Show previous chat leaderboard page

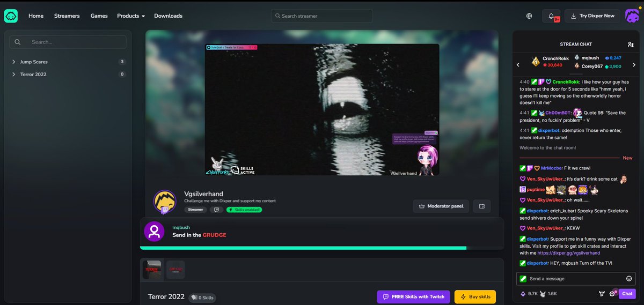click(518, 65)
